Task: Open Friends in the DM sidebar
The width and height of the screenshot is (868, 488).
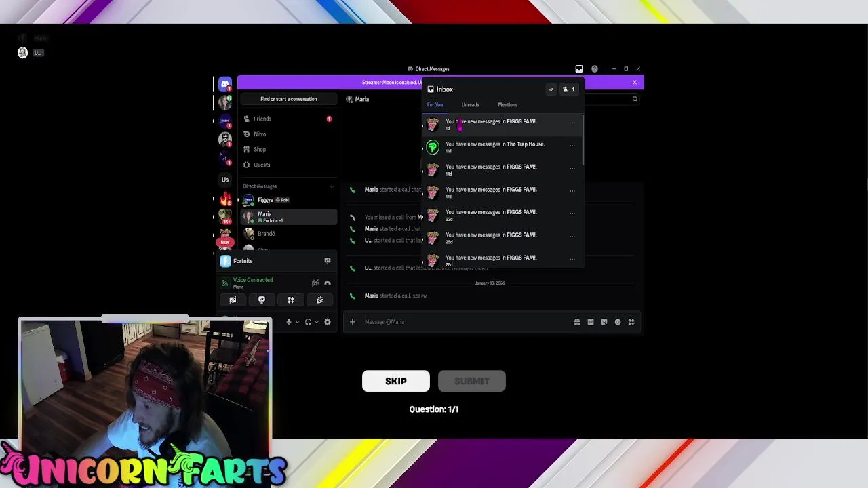Action: point(288,119)
